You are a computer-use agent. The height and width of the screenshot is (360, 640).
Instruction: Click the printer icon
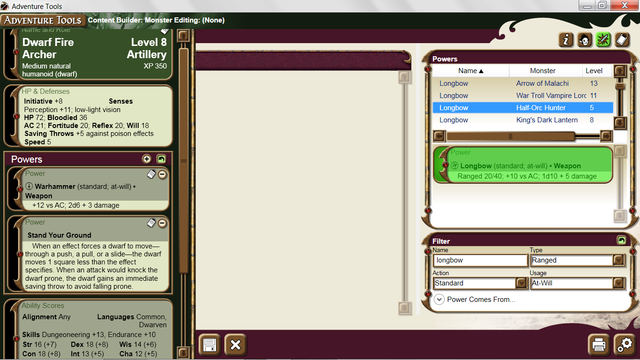pyautogui.click(x=599, y=345)
